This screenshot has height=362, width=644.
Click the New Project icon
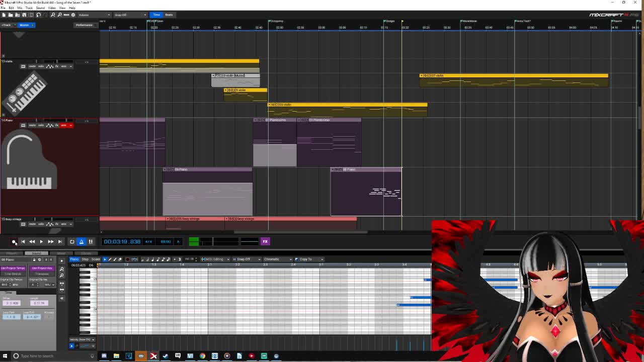5,15
